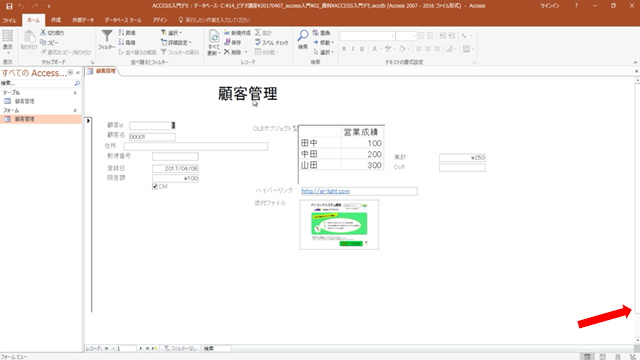Image resolution: width=640 pixels, height=360 pixels.
Task: Click the Filter funnel icon in ribbon
Action: point(107,36)
